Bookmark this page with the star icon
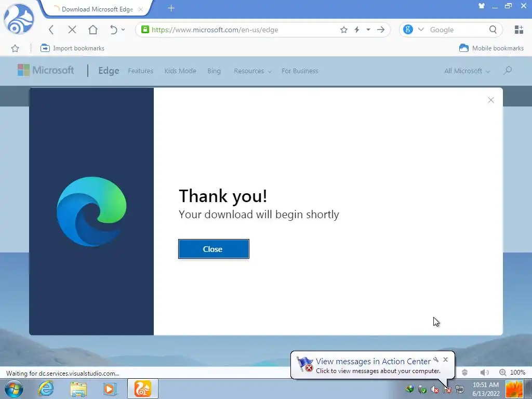 [x=344, y=30]
